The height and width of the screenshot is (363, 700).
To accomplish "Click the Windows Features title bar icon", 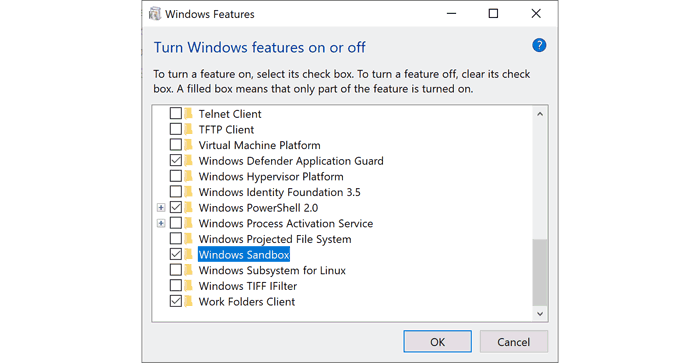I will point(155,14).
